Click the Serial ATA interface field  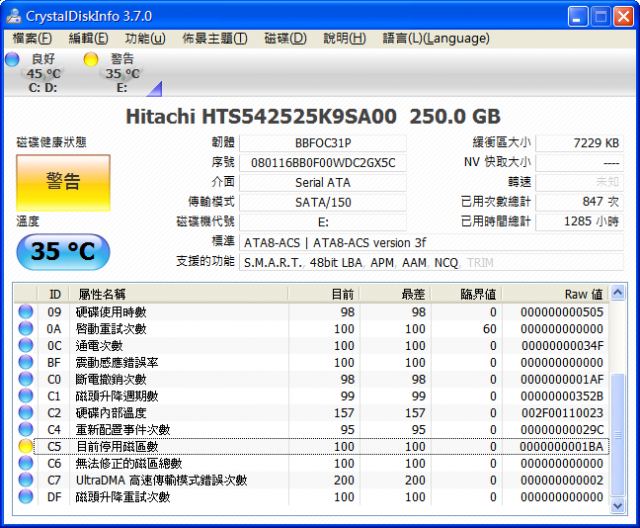[323, 182]
